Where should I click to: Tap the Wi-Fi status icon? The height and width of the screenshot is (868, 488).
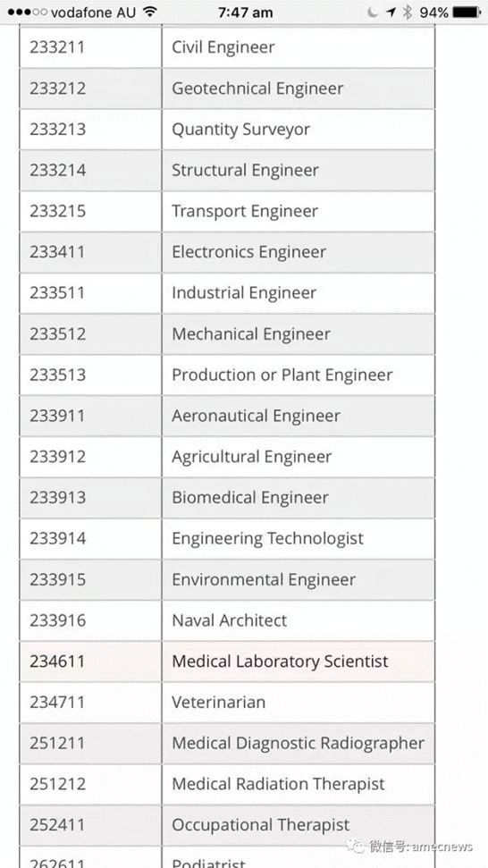point(149,13)
